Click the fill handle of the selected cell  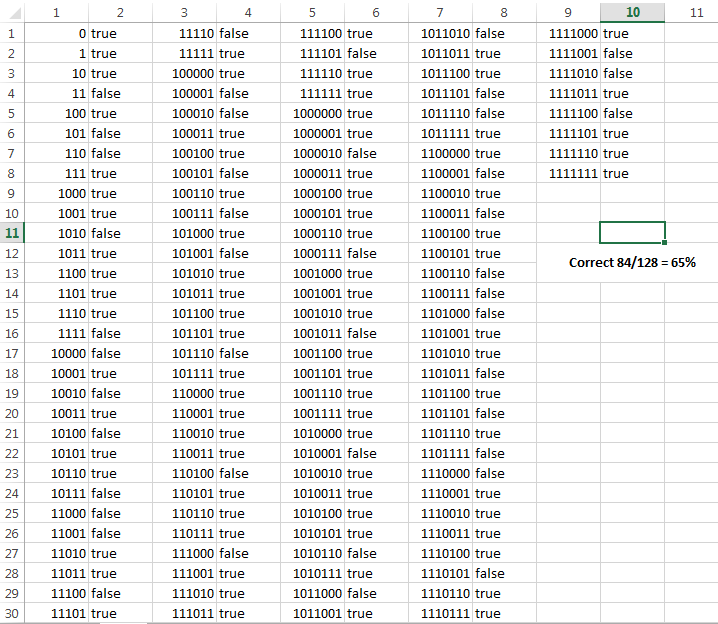665,243
